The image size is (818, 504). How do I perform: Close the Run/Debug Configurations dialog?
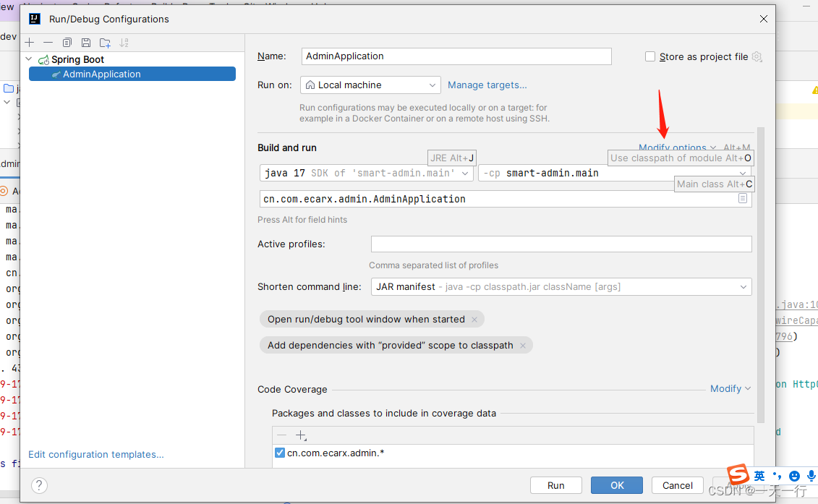click(x=763, y=19)
